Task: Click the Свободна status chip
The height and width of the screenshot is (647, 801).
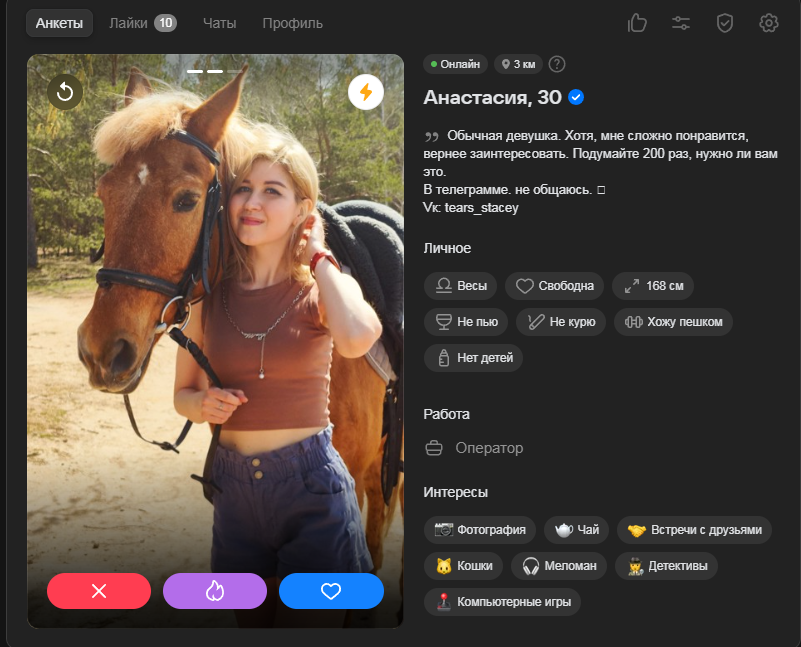Action: [554, 285]
